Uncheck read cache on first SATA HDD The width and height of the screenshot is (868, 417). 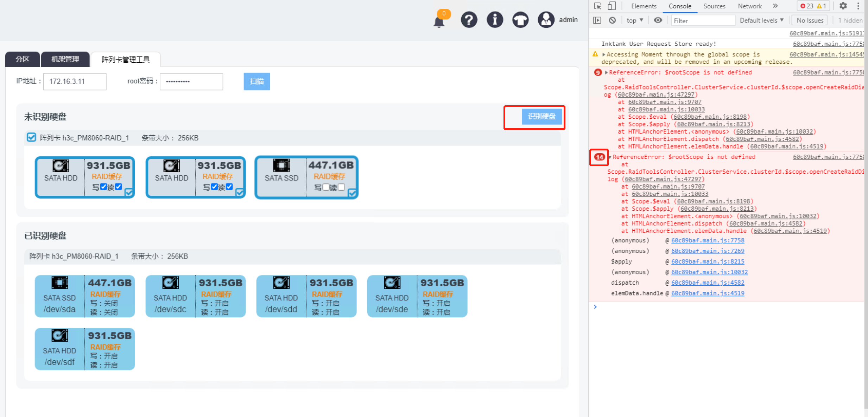[x=119, y=187]
